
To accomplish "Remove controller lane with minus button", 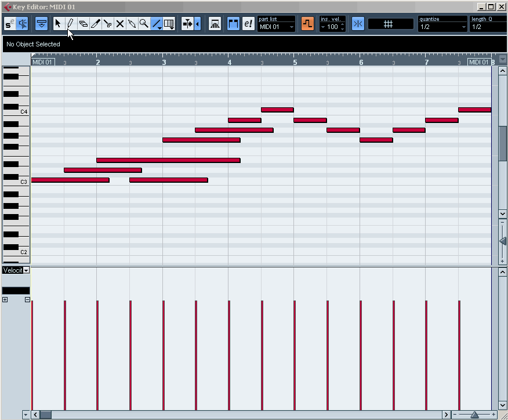I will [x=27, y=300].
